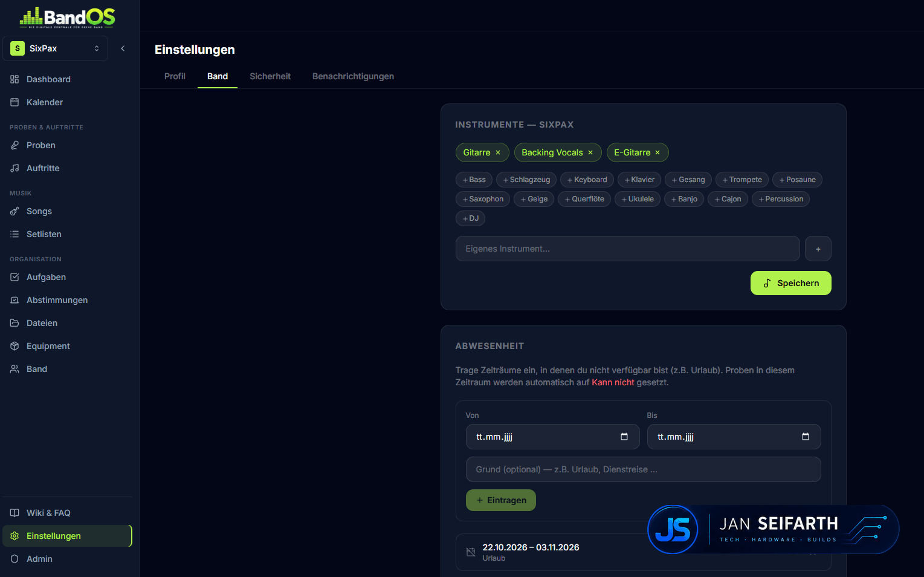Open the SixPax band switcher dropdown
The image size is (924, 577).
[x=56, y=48]
